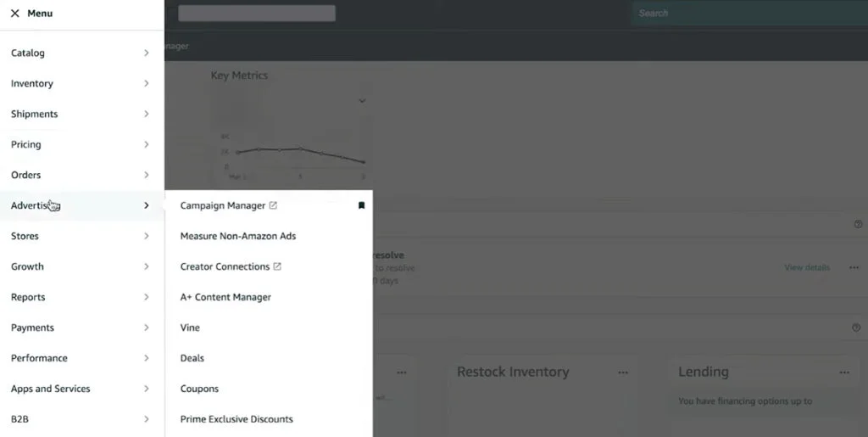
Task: Expand the Catalog submenu chevron
Action: tap(146, 53)
